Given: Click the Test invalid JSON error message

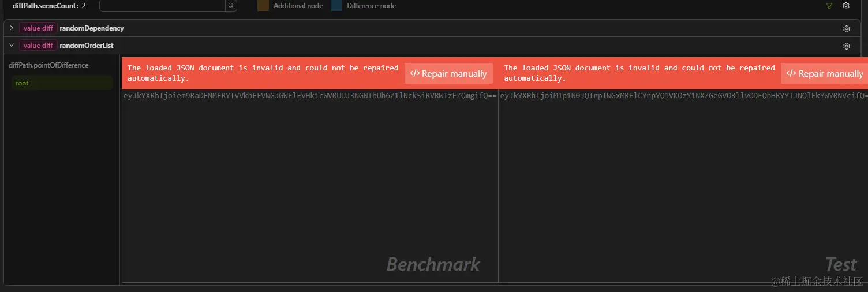Looking at the screenshot, I should tap(639, 73).
